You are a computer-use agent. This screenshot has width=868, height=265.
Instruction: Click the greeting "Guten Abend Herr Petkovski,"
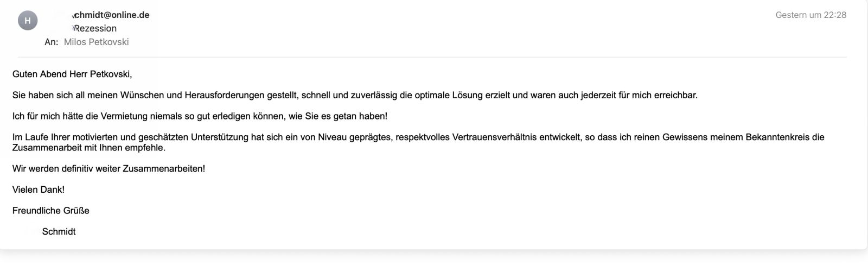tap(72, 74)
